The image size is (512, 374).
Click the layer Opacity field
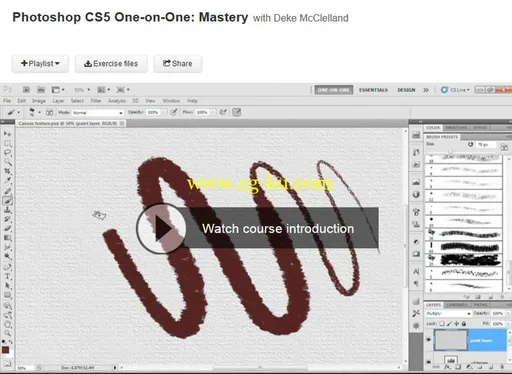[498, 313]
